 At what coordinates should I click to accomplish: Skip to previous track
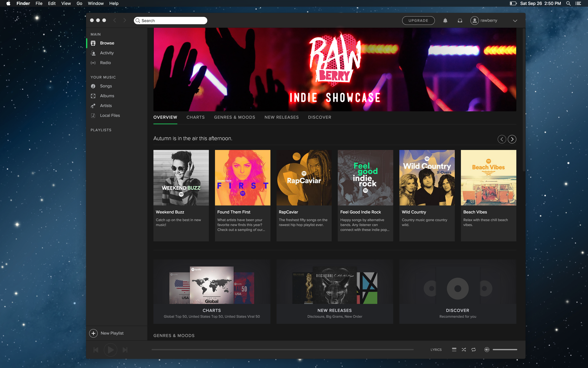96,350
